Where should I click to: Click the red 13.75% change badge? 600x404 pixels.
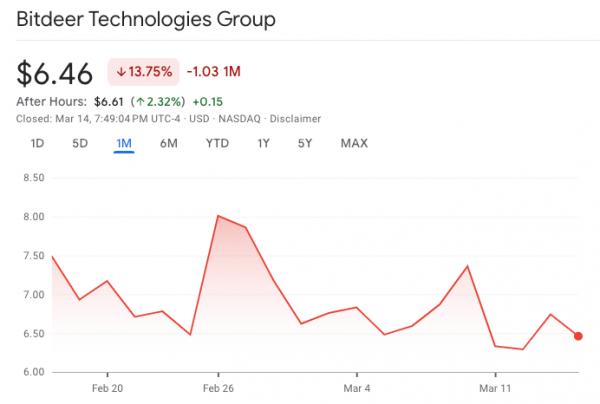coord(144,72)
